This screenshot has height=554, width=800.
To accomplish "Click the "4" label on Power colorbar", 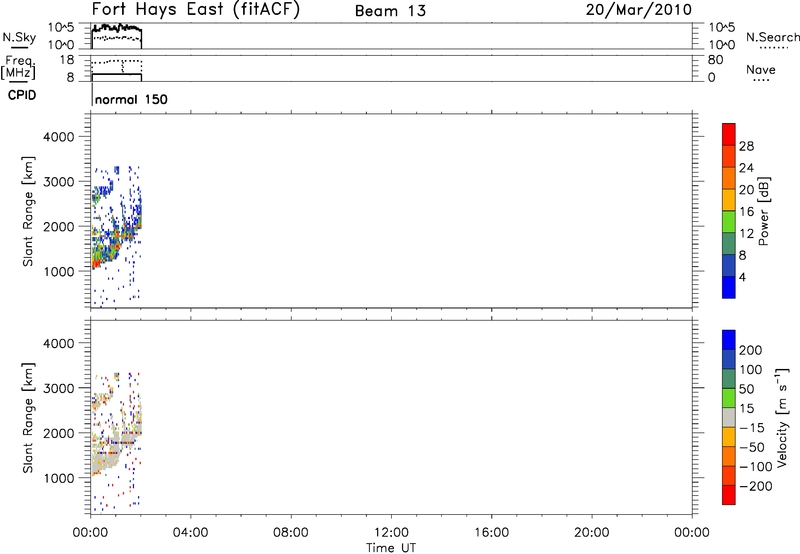I will pyautogui.click(x=742, y=277).
